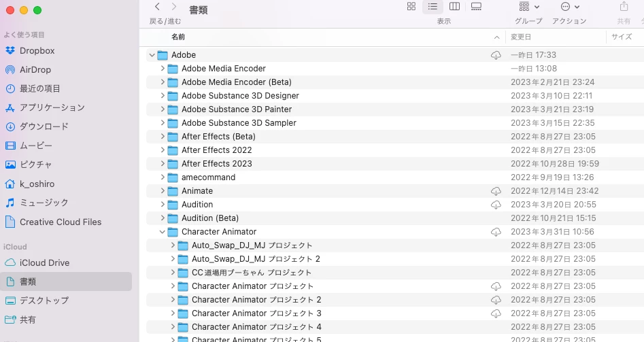Click the 2023年3月31日 10:56 date cell
The width and height of the screenshot is (644, 342).
coord(552,232)
